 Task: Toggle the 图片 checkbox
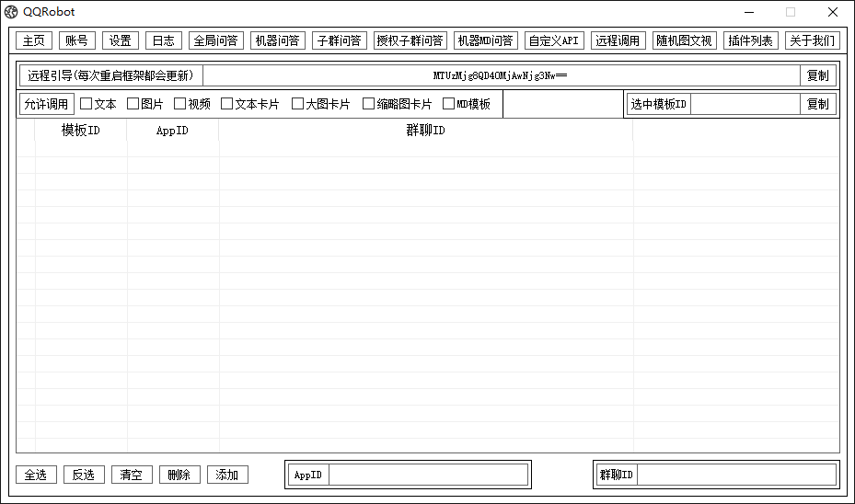[x=133, y=104]
